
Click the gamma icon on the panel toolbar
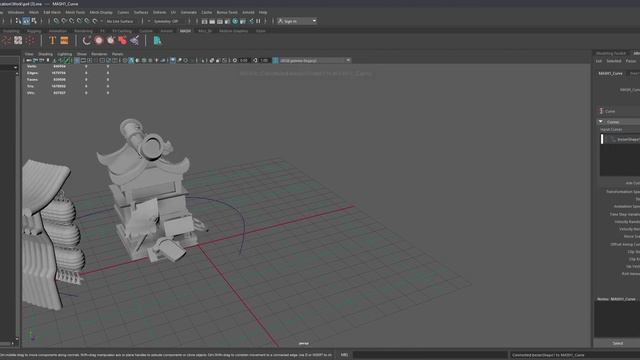256,60
